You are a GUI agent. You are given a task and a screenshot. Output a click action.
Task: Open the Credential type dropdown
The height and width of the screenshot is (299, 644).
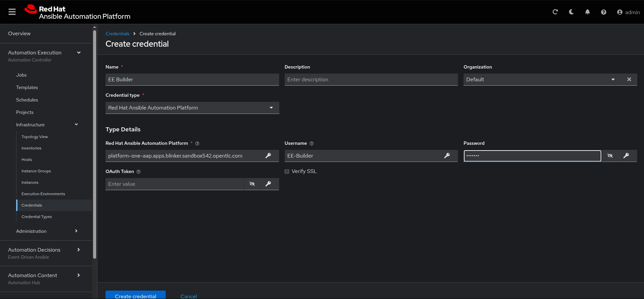coord(192,108)
